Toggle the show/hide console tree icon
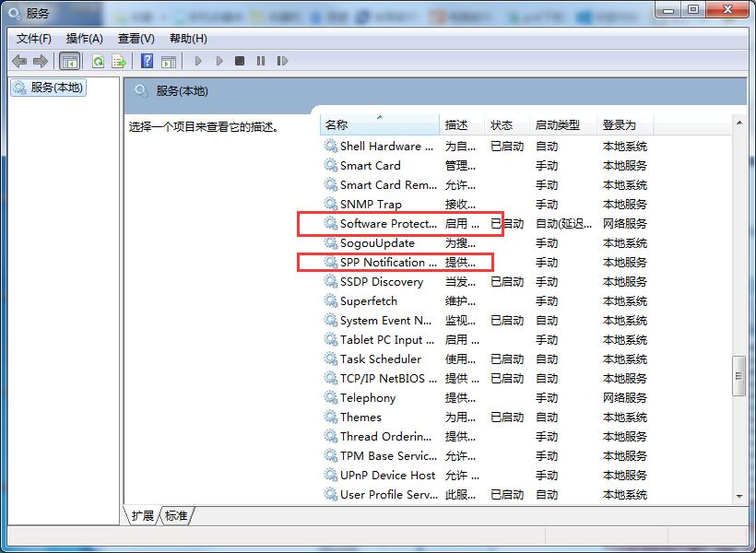The width and height of the screenshot is (756, 553). [69, 61]
